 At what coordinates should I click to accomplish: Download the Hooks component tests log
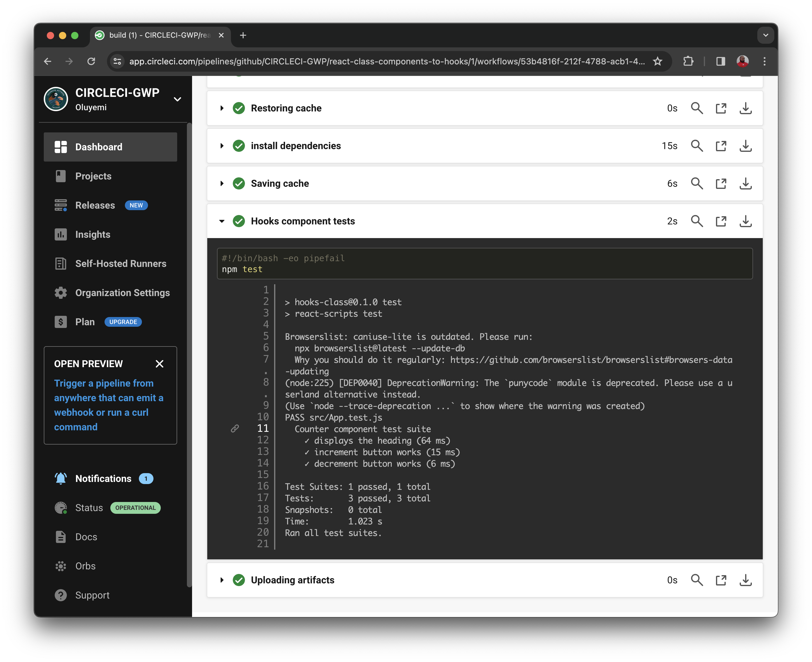point(745,221)
